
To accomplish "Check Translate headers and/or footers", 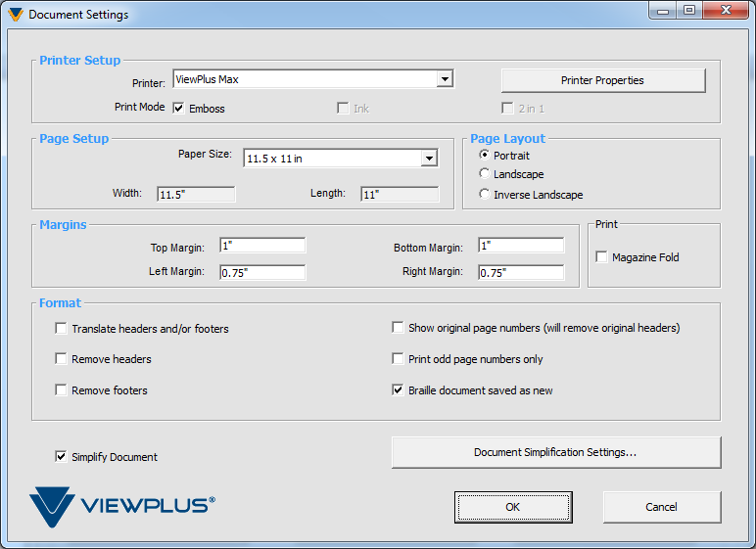I will click(x=62, y=329).
